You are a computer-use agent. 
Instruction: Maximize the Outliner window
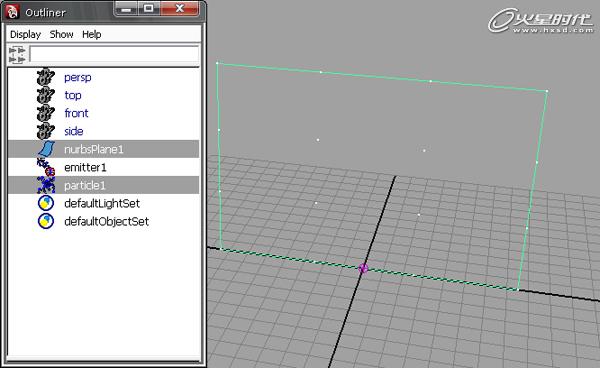coord(149,9)
